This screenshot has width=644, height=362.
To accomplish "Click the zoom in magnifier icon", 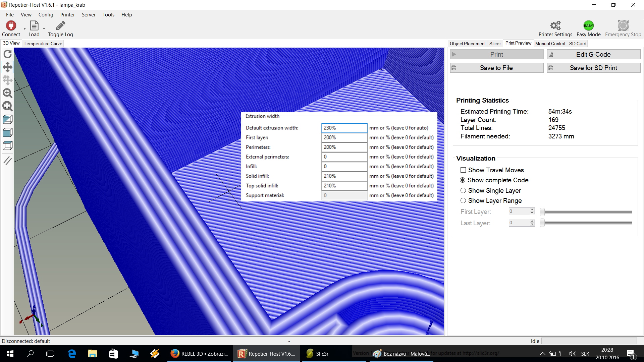I will click(x=7, y=93).
